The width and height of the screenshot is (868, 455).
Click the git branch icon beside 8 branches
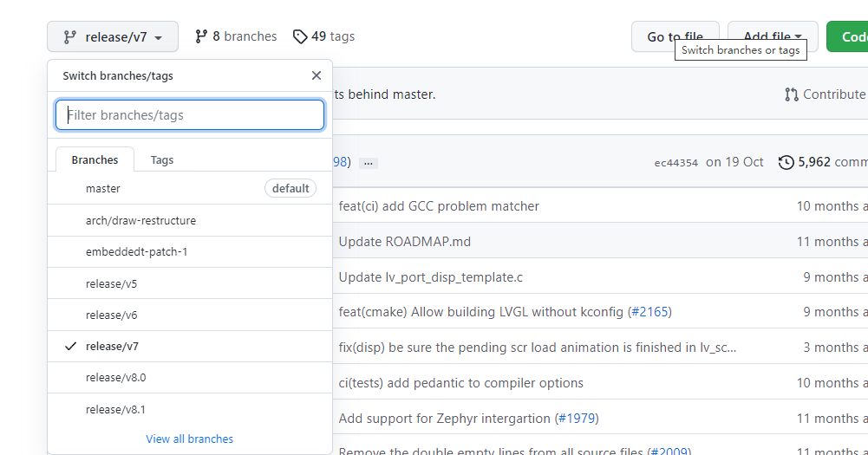[x=201, y=36]
